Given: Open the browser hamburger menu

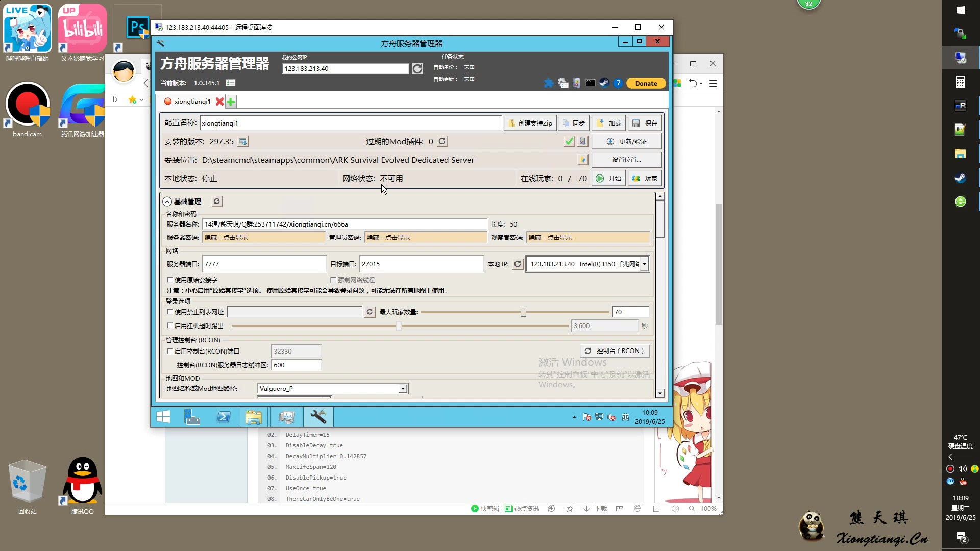Looking at the screenshot, I should point(713,83).
